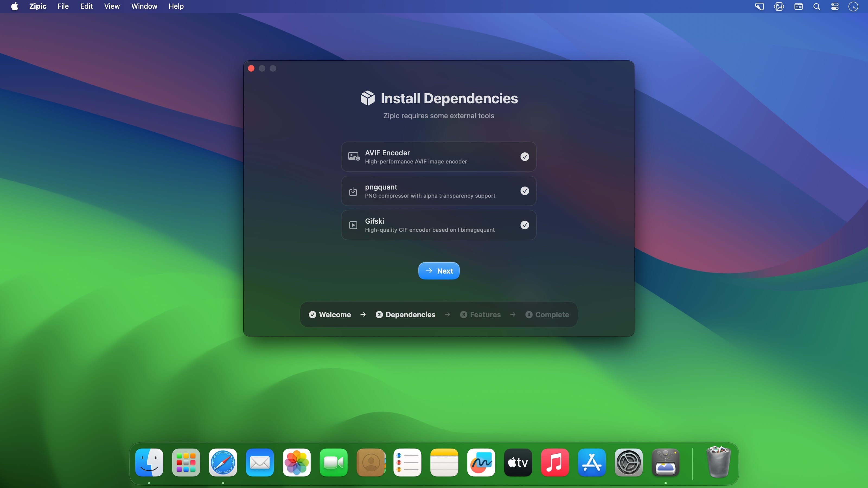Click the pngquant download icon
This screenshot has height=488, width=868.
[353, 191]
